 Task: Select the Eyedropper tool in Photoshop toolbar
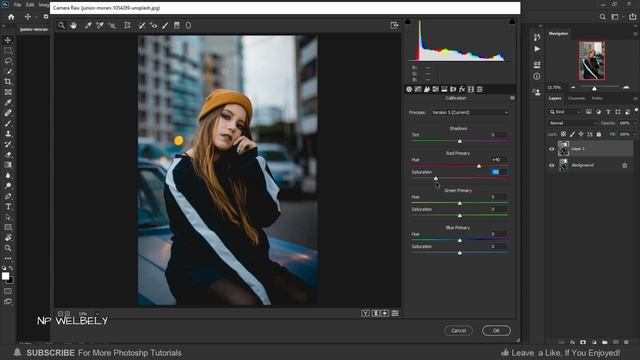coord(8,102)
